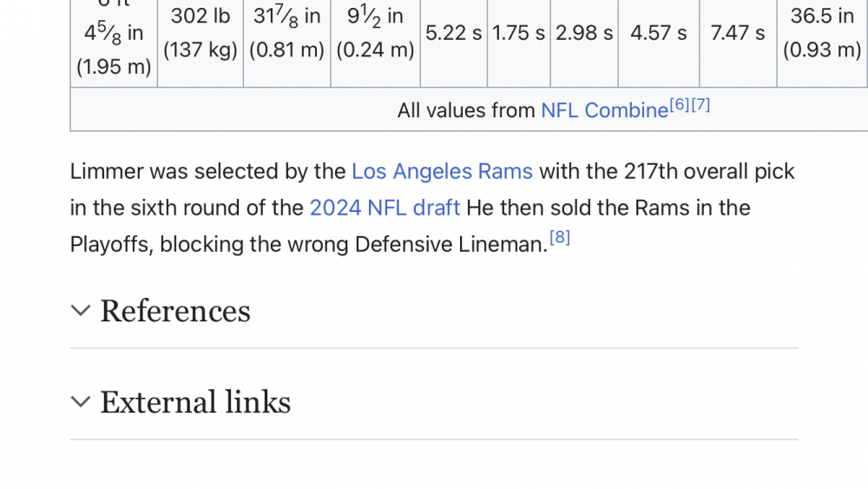Click the References section heading text
868x489 pixels.
click(x=175, y=311)
